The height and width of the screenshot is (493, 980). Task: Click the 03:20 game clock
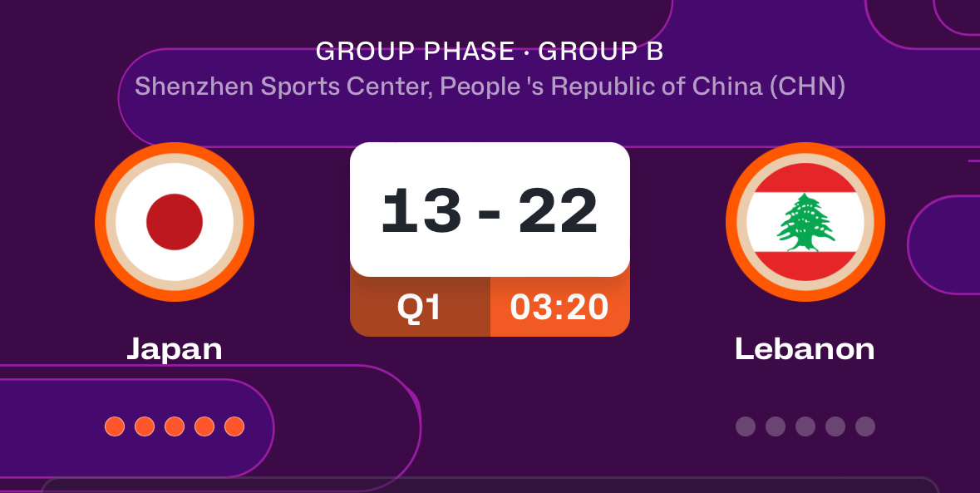point(559,308)
